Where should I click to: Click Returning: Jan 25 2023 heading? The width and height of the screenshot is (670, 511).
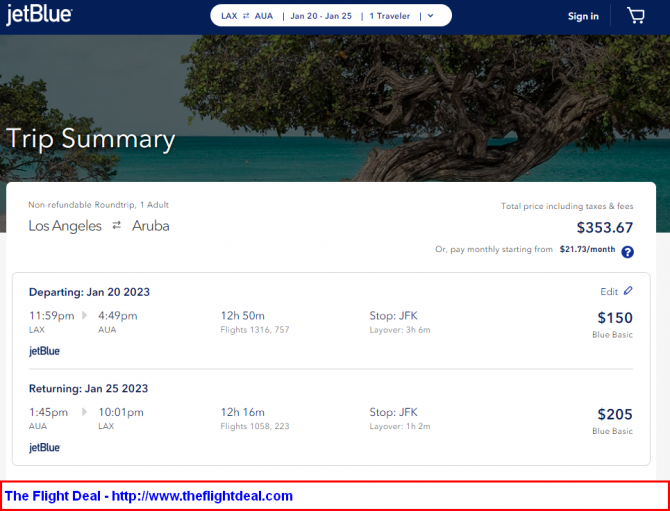(x=88, y=388)
